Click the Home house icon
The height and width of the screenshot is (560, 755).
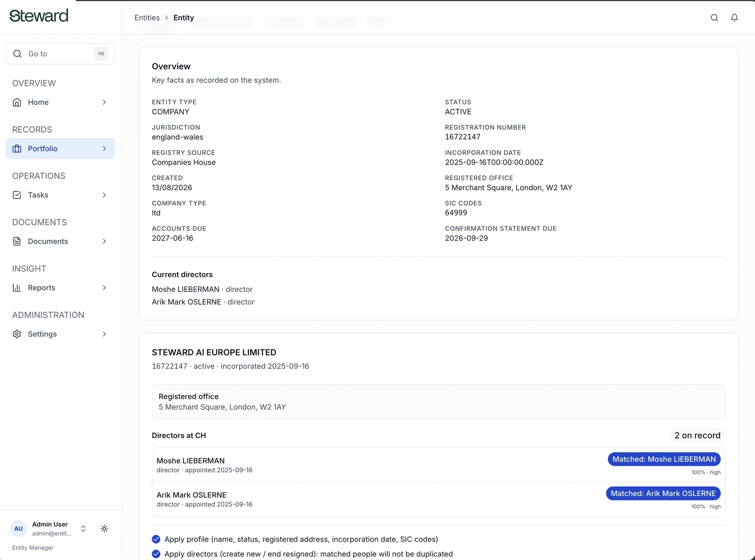coord(17,102)
